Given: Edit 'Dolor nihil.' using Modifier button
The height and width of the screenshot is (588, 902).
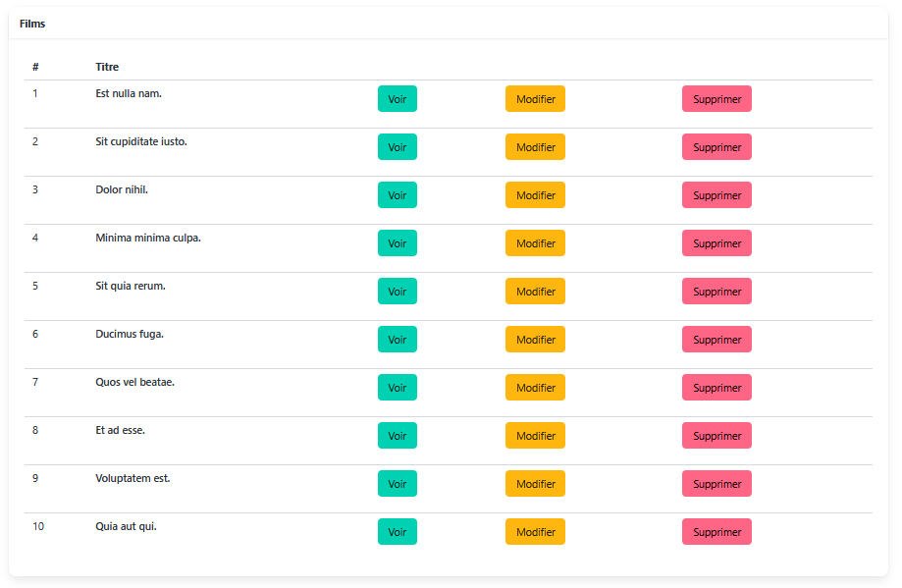Looking at the screenshot, I should [535, 195].
